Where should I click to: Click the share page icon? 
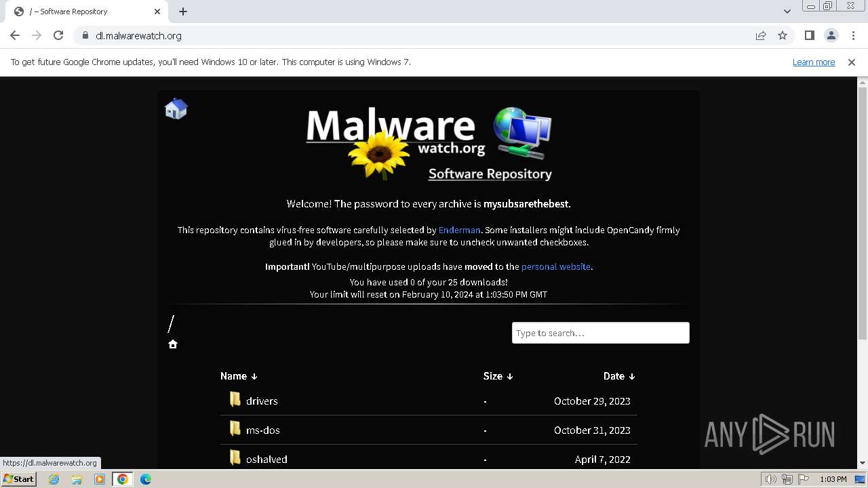(761, 35)
